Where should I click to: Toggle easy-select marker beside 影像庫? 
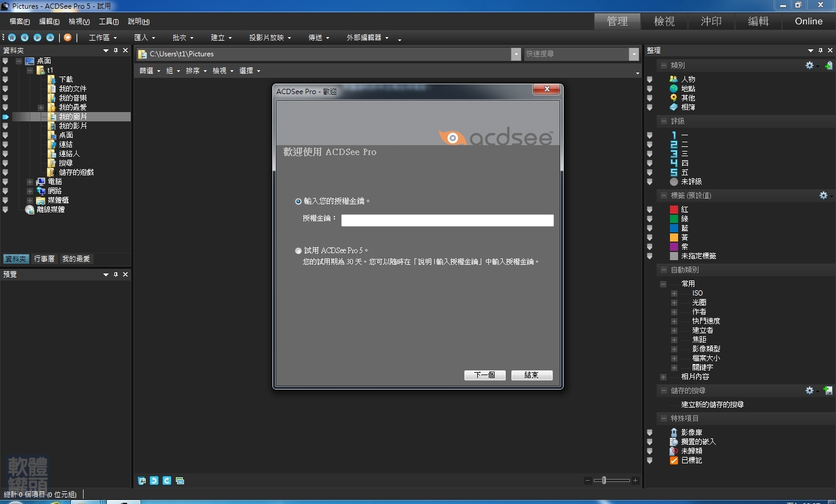[x=650, y=433]
